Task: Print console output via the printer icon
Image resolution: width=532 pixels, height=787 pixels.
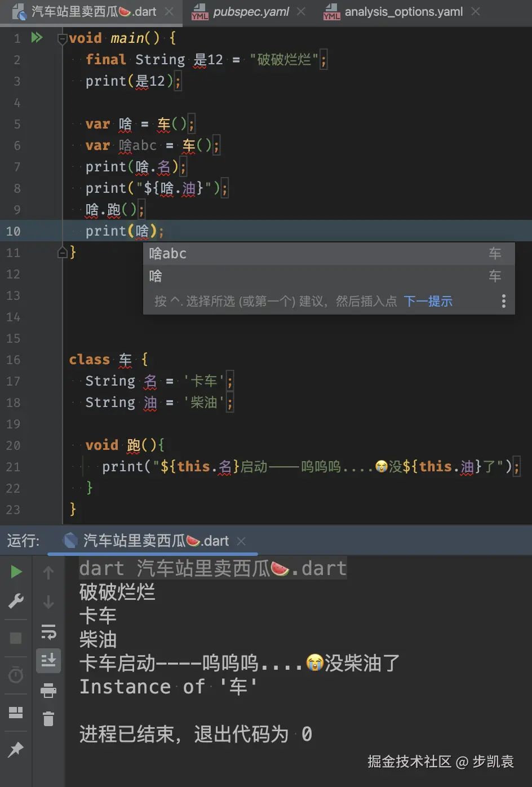Action: 48,691
